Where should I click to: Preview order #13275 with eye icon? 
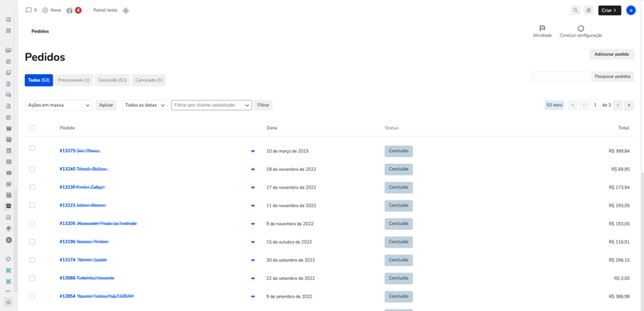[x=252, y=152]
